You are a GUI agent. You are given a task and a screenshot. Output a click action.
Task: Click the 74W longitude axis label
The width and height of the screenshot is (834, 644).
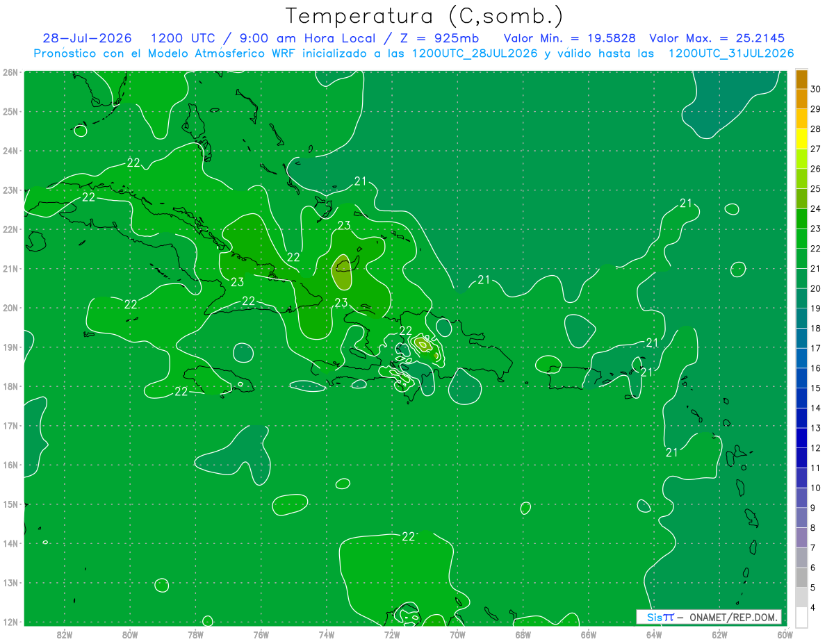tap(326, 634)
